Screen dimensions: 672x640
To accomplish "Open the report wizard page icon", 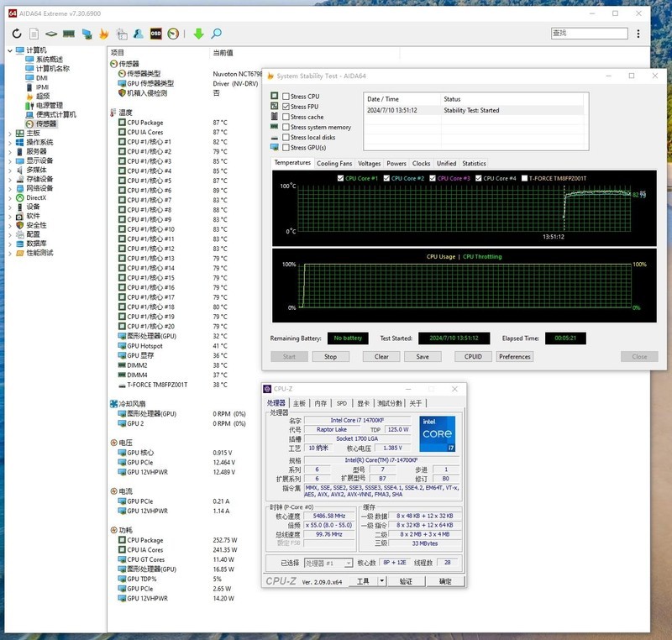I will 34,35.
